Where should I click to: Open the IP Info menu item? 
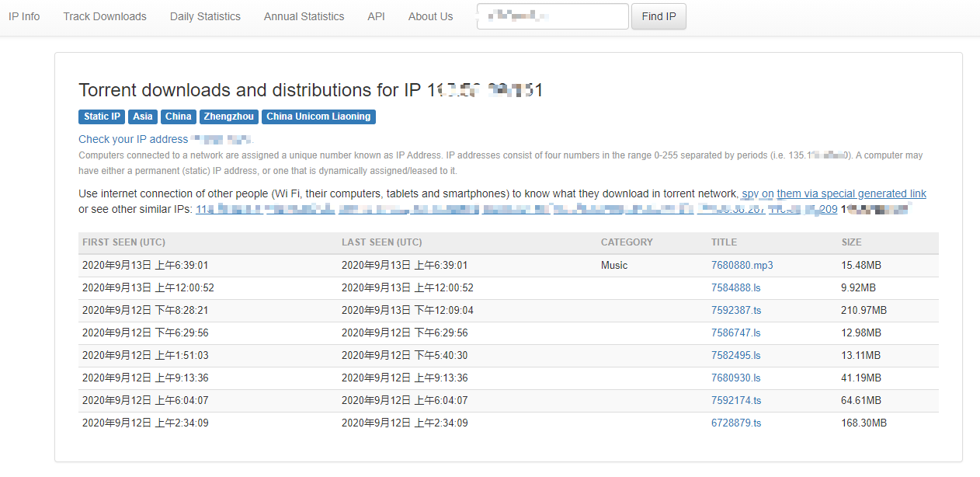24,16
